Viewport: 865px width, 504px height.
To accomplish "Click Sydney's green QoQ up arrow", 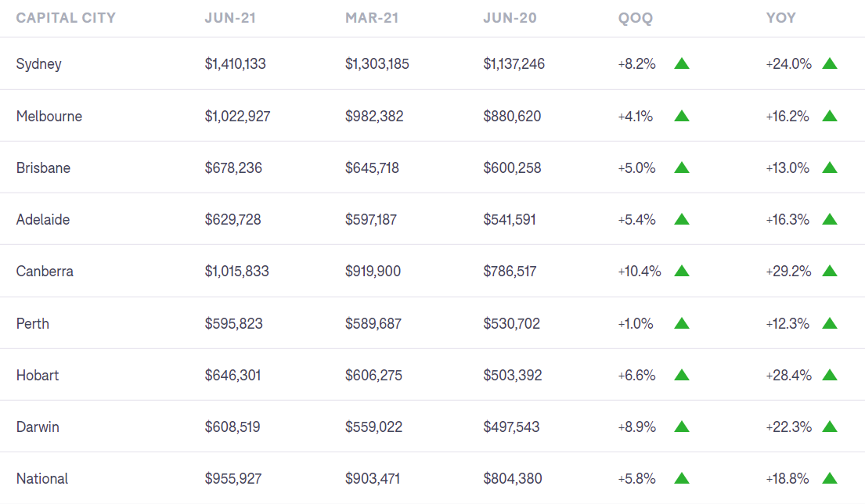I will [x=681, y=64].
